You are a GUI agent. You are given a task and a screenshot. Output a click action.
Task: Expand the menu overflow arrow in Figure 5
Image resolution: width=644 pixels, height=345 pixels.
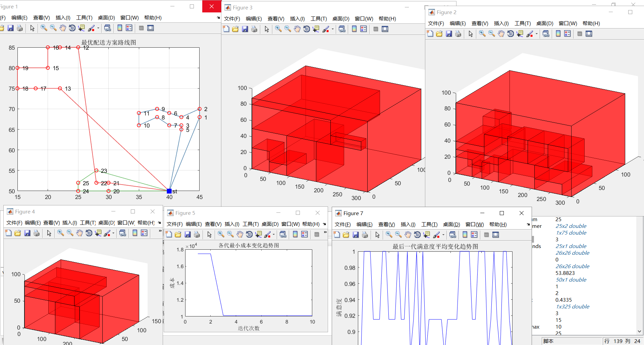(x=324, y=224)
